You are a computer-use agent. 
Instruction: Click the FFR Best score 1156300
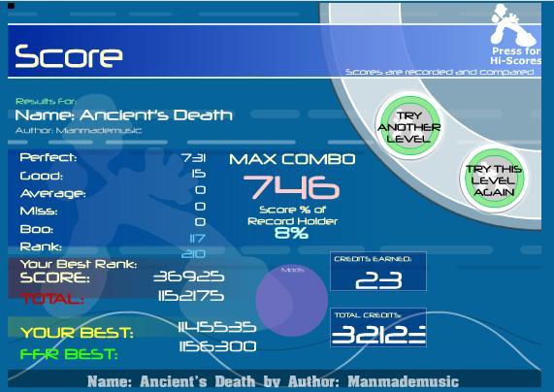click(217, 346)
